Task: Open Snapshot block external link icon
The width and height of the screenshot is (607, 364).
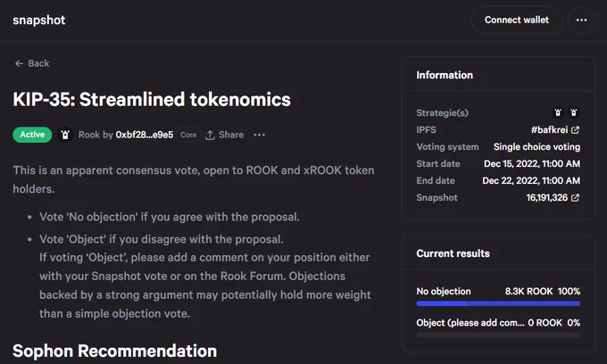Action: coord(575,198)
